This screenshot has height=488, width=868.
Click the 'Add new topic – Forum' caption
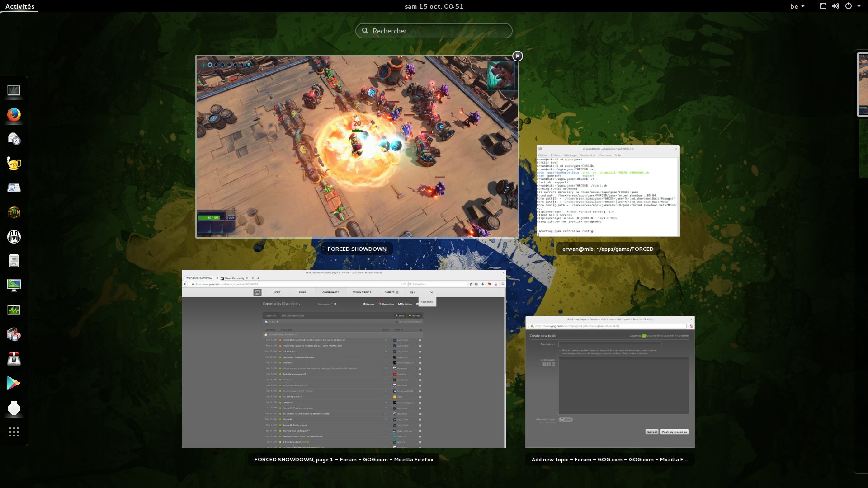tap(610, 460)
